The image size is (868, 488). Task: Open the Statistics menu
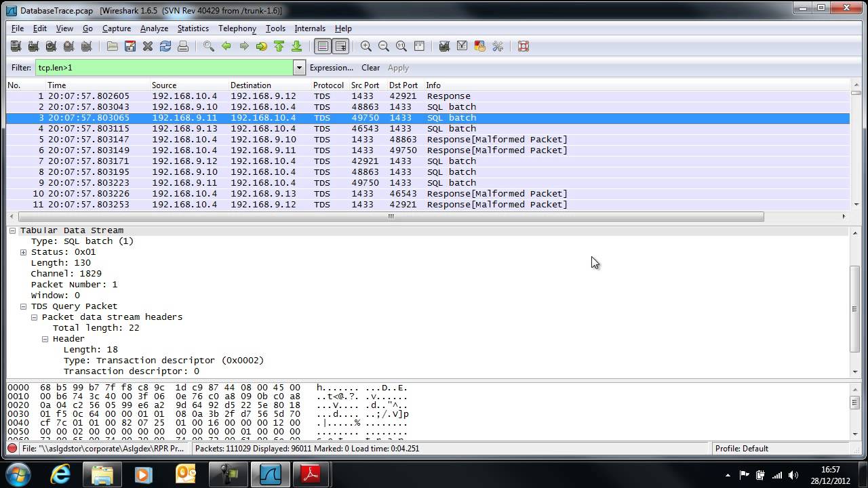193,28
